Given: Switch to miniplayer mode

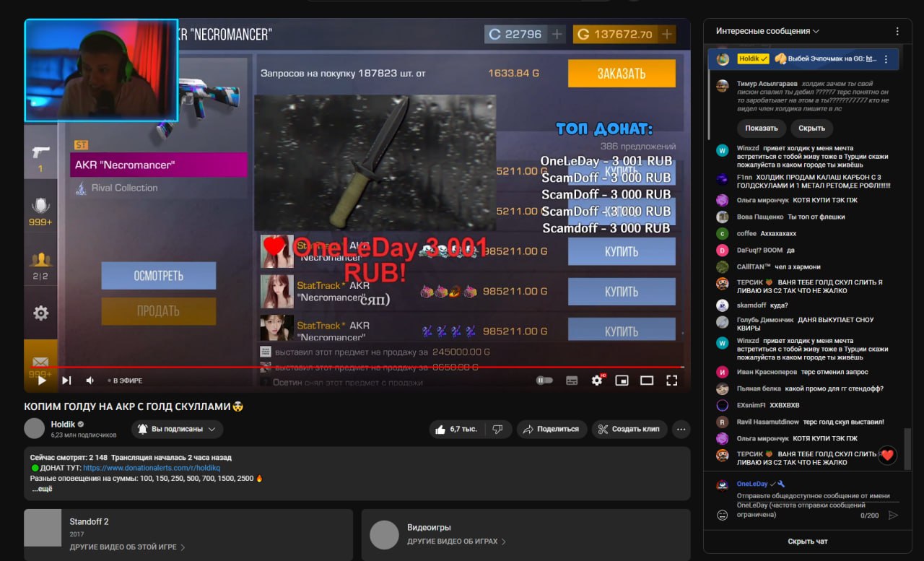Looking at the screenshot, I should [x=622, y=380].
